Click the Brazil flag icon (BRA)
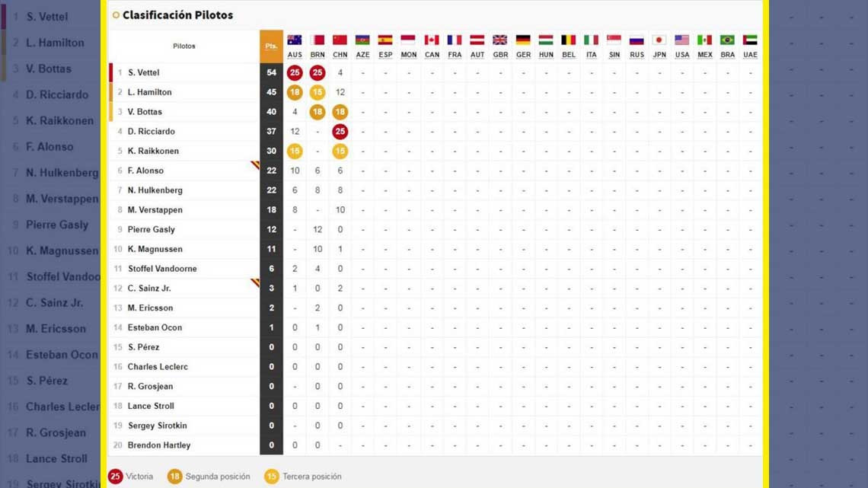This screenshot has height=488, width=868. pyautogui.click(x=727, y=40)
